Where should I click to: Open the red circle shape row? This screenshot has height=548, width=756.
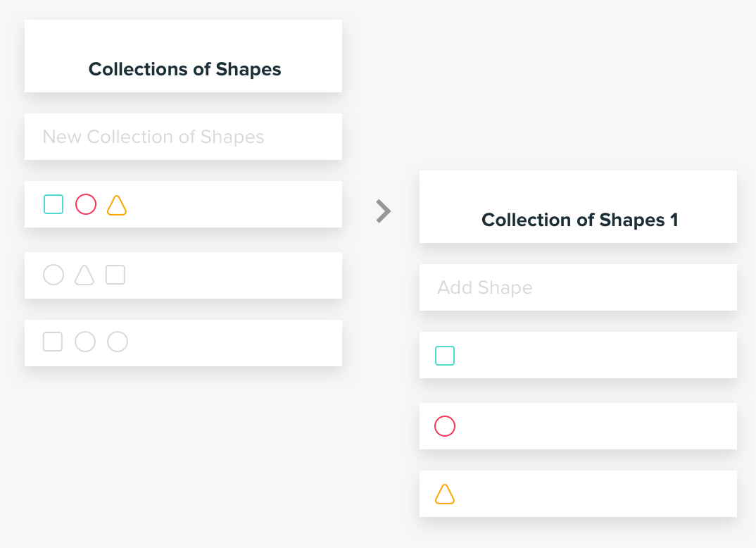coord(578,426)
